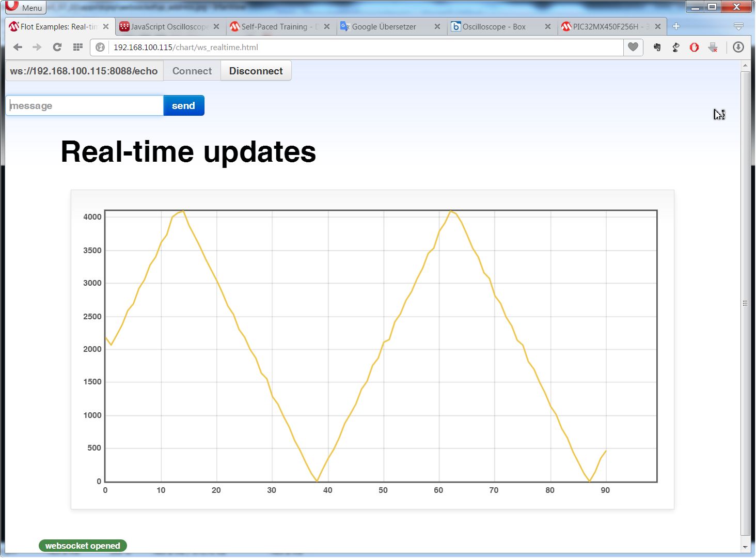Click the Evernote elephant extension icon
Viewport: 756px width, 558px height.
click(657, 47)
